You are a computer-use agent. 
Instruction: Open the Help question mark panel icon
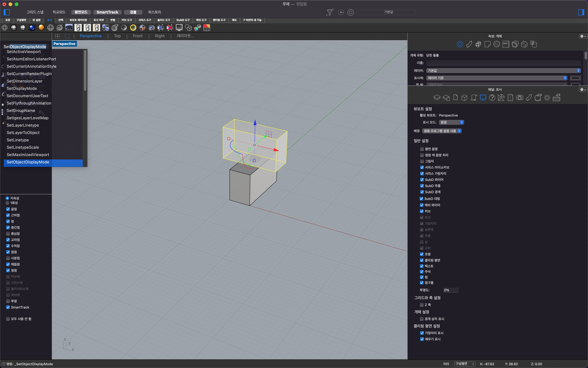(x=492, y=98)
